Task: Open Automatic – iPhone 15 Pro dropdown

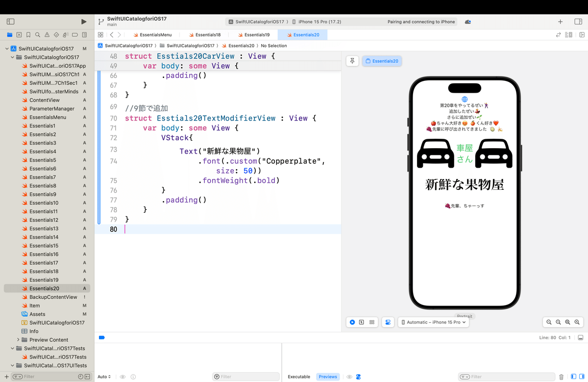Action: [x=434, y=322]
